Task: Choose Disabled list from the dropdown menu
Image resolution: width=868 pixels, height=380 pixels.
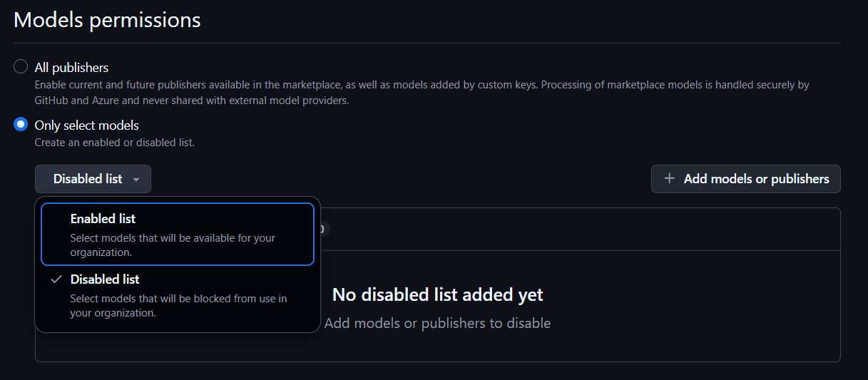Action: coord(105,279)
